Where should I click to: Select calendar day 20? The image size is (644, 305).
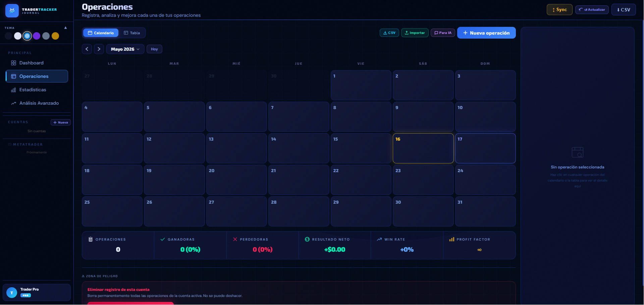(x=236, y=180)
